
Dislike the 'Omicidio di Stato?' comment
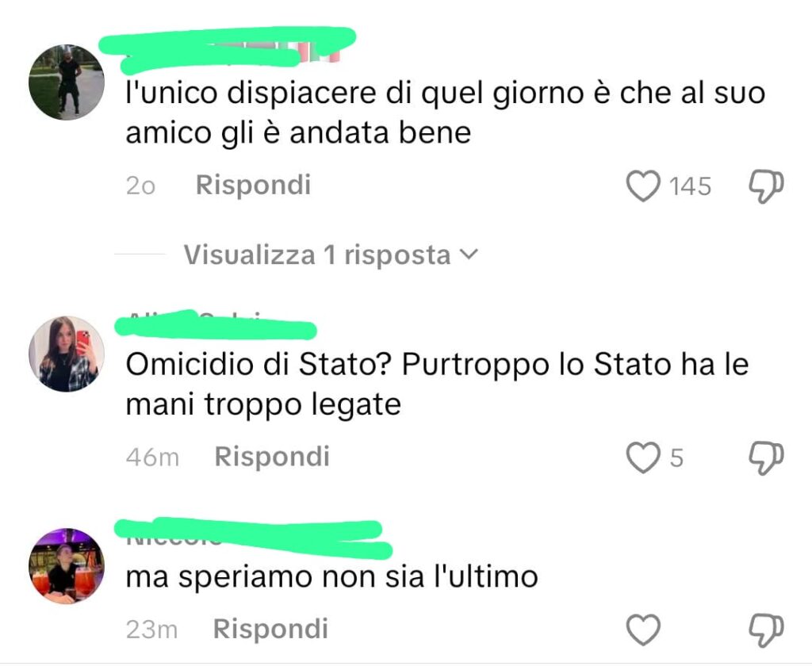pos(767,457)
